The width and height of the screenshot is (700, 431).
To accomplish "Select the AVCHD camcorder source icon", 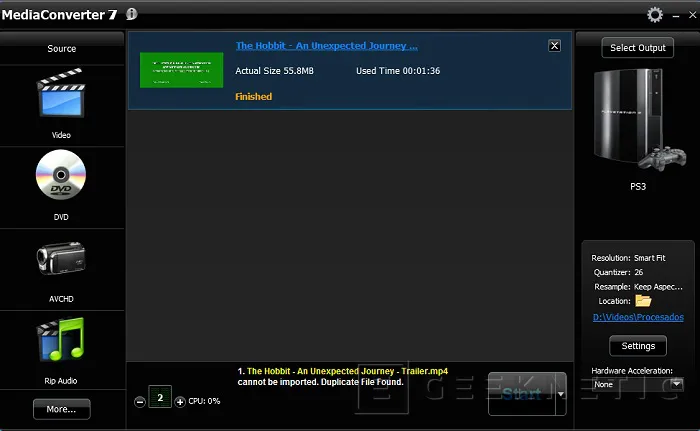I will tap(61, 258).
